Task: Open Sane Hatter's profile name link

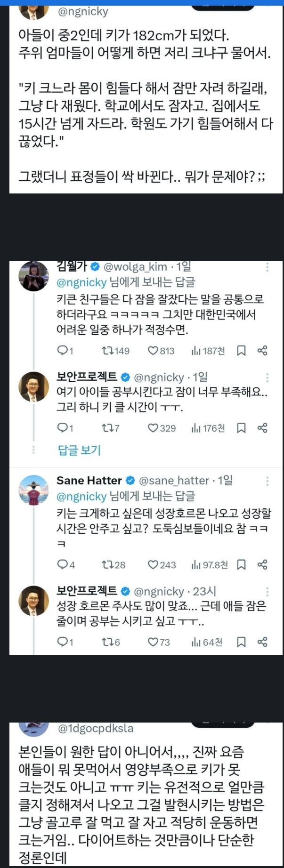Action: [x=89, y=481]
